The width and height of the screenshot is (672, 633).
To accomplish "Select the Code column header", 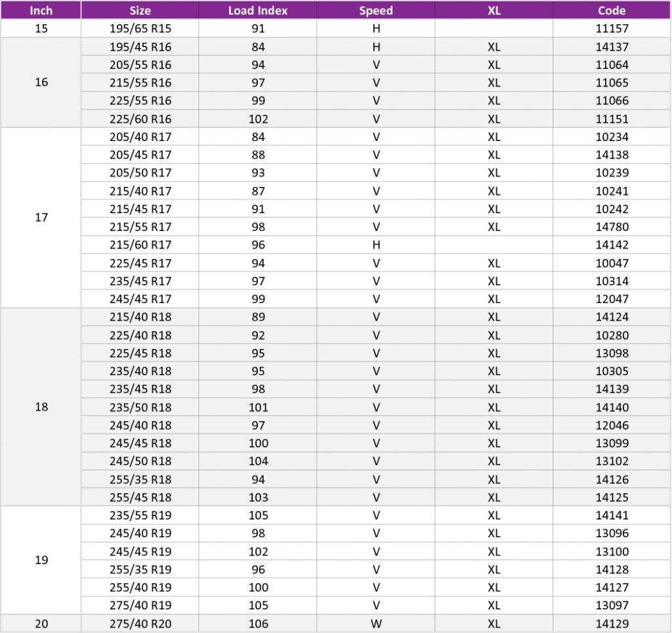I will tap(612, 10).
